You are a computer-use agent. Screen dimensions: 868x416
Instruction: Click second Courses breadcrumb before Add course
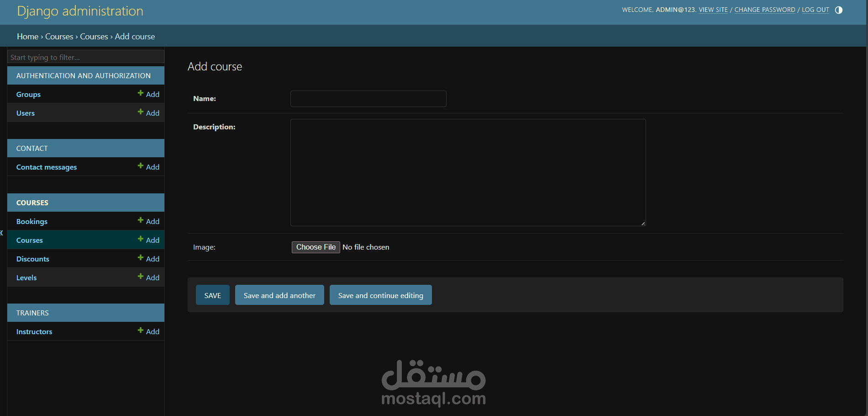94,37
